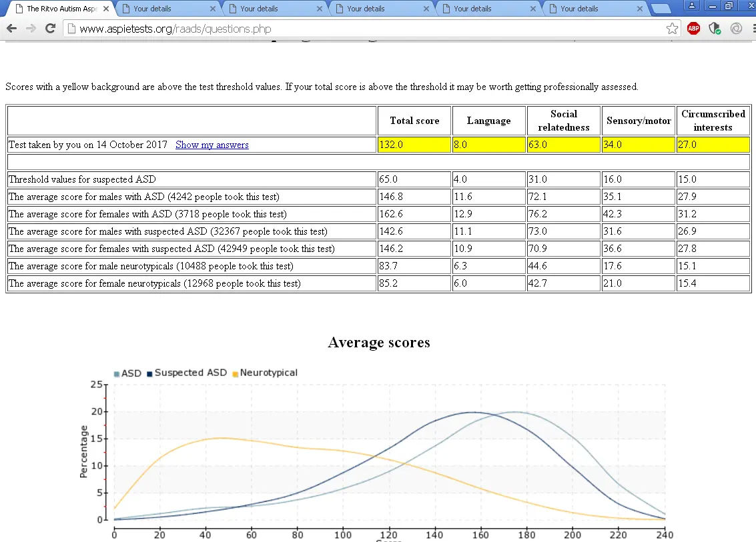Image resolution: width=756 pixels, height=542 pixels.
Task: Open a new tab with the new-tab button
Action: pyautogui.click(x=661, y=9)
